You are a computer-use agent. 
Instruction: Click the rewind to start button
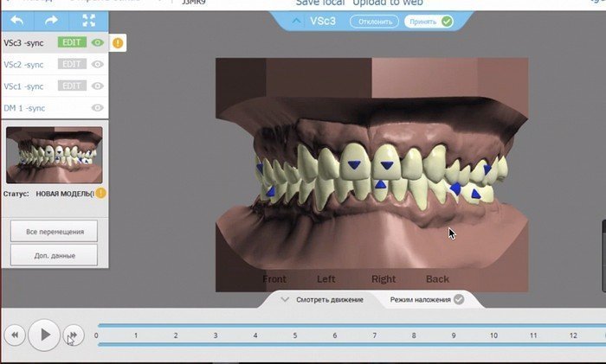tap(15, 335)
